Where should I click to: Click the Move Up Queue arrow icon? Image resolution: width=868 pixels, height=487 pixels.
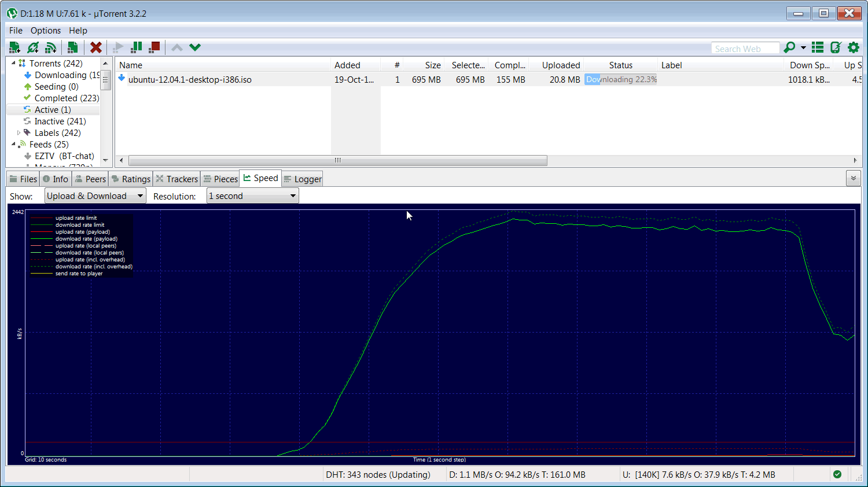[177, 47]
